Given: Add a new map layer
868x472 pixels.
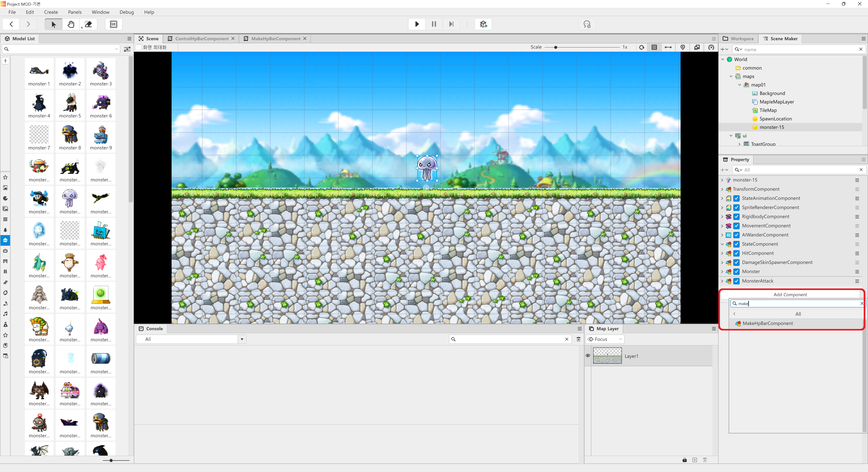Looking at the screenshot, I should pos(695,460).
